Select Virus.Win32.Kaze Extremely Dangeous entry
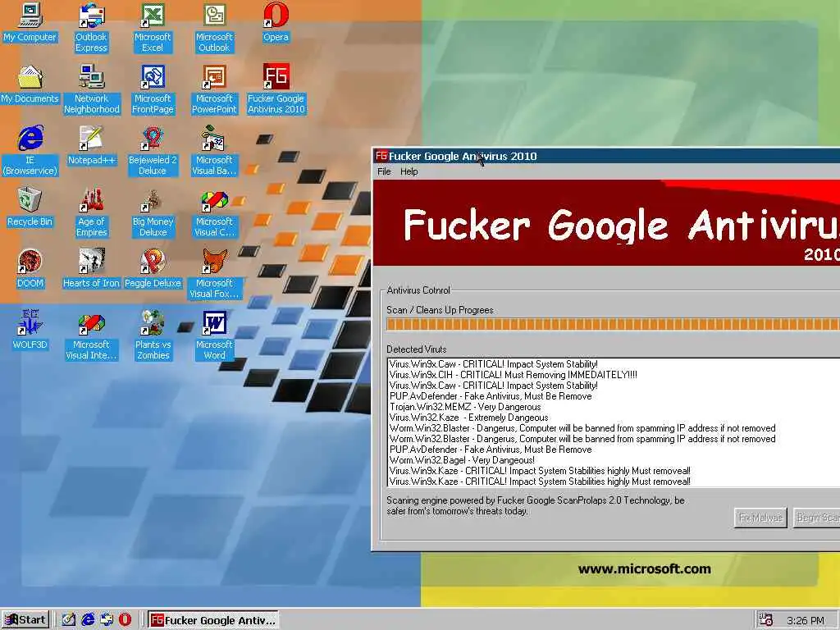 tap(468, 418)
